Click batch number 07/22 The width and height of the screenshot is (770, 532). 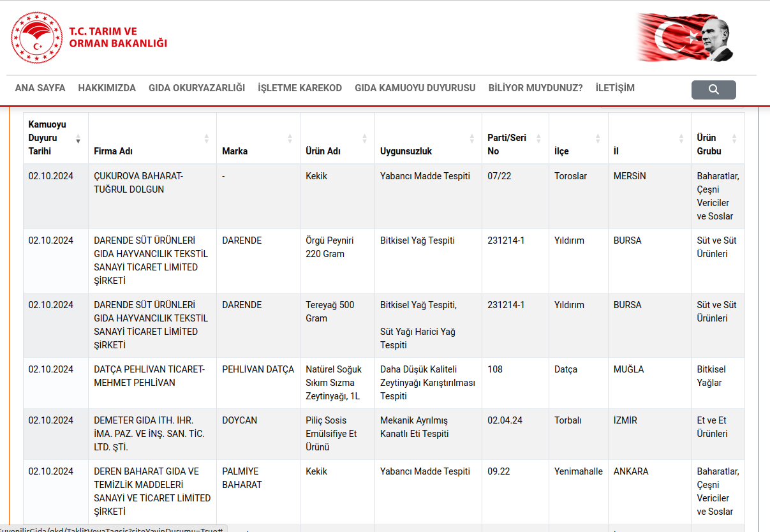pos(500,176)
